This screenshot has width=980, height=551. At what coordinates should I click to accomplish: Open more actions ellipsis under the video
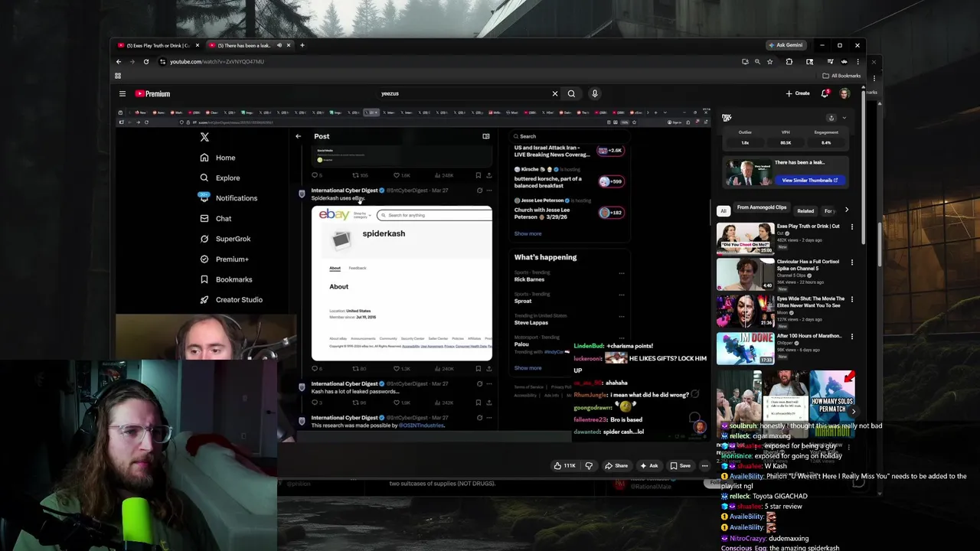point(705,465)
